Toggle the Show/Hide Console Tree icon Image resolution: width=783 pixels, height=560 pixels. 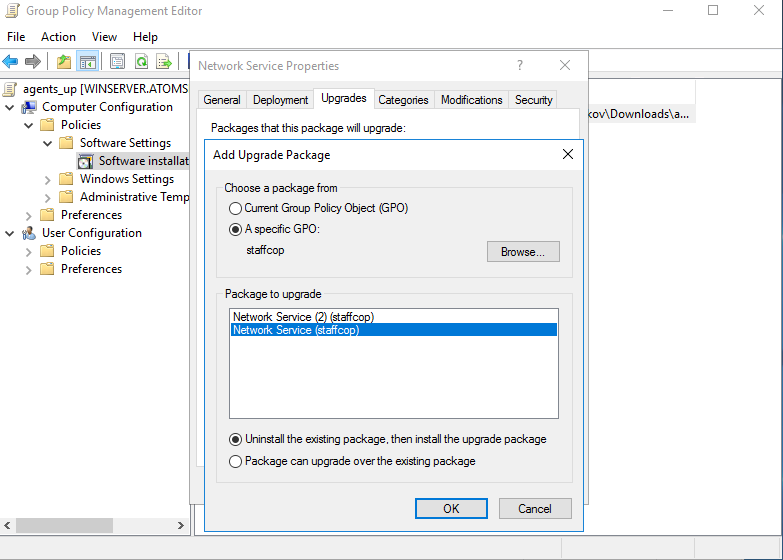[88, 61]
